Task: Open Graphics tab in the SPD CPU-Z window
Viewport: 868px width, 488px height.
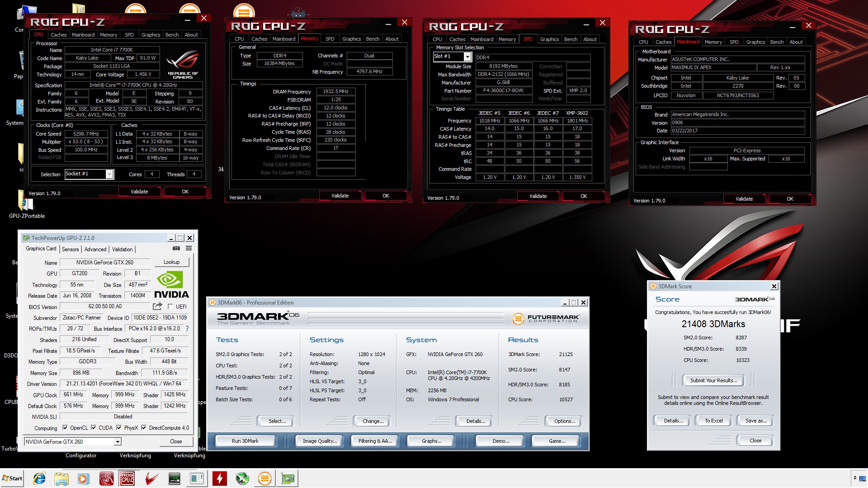Action: pos(549,39)
